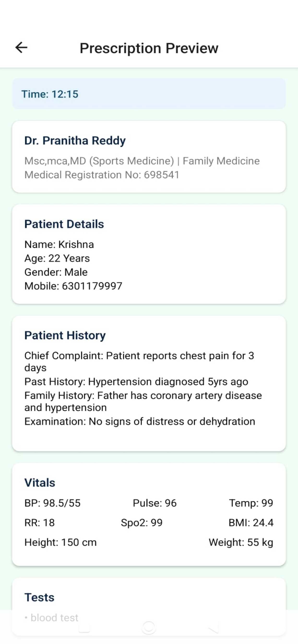Viewport: 298px width, 644px height.
Task: Open the Tests section heading
Action: coord(39,598)
